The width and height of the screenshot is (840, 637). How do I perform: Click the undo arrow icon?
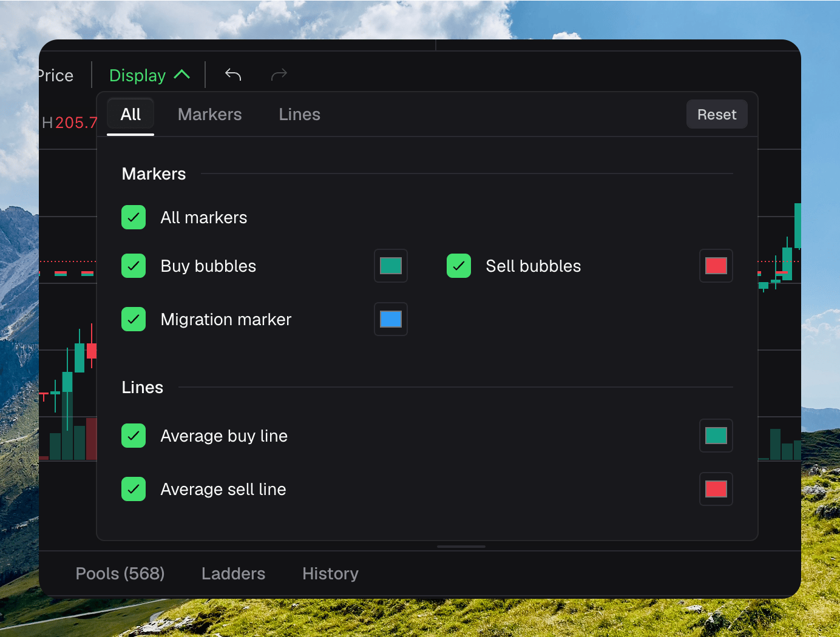point(233,75)
